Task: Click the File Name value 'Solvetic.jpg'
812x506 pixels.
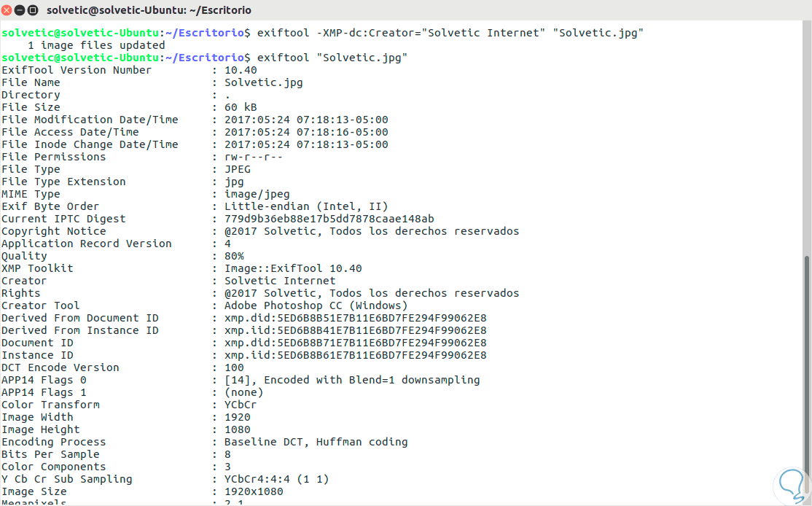Action: click(x=263, y=82)
